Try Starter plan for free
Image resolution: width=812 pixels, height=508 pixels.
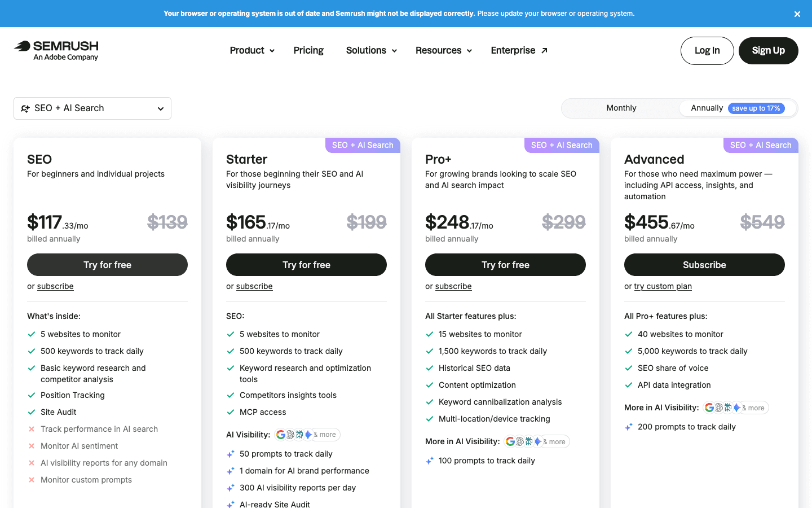click(306, 265)
